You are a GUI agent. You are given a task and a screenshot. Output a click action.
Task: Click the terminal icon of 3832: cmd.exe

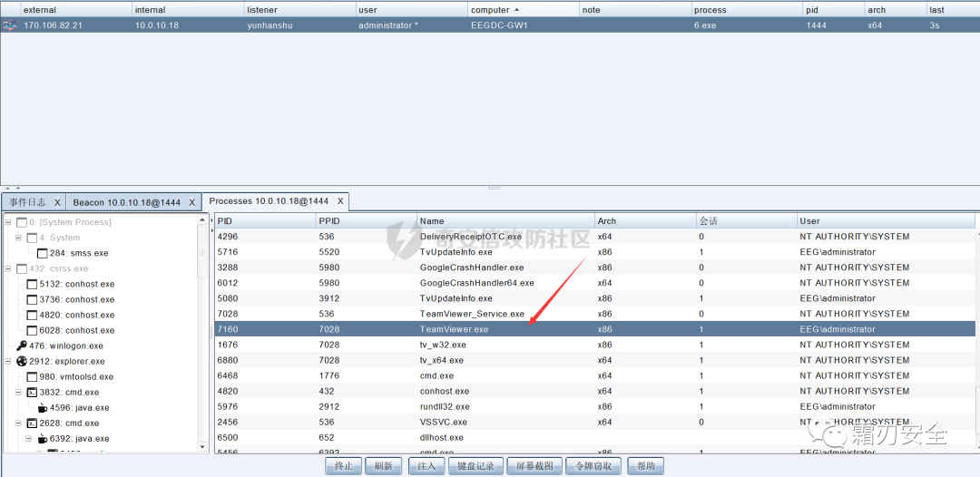(32, 392)
